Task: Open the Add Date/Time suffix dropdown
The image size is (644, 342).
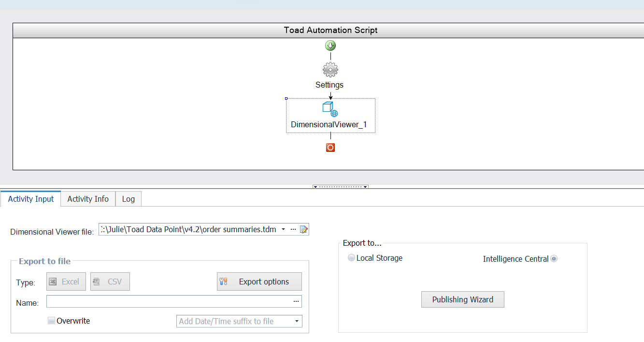Action: tap(296, 321)
